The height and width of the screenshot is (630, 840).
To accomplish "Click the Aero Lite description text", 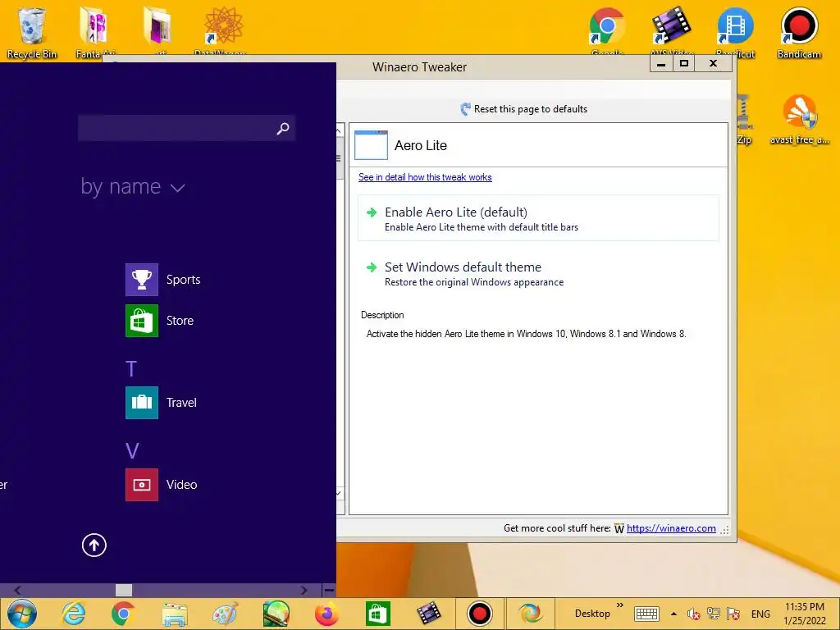I will point(526,334).
